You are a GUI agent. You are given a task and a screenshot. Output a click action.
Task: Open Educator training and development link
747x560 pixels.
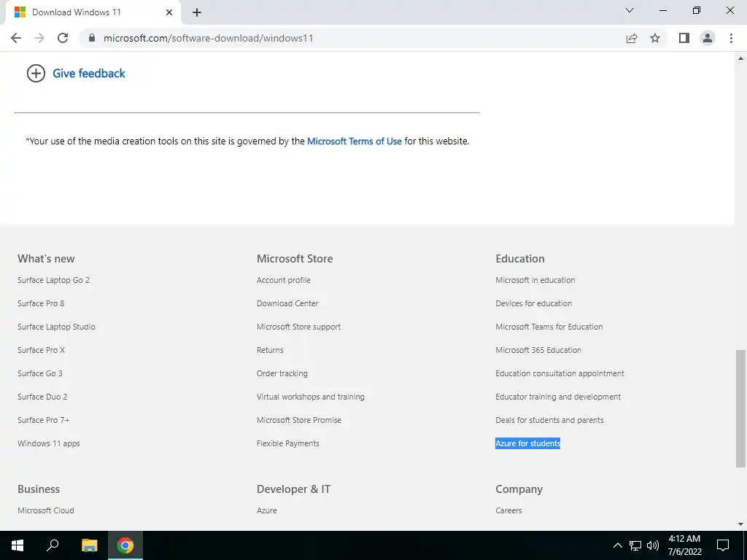click(558, 397)
